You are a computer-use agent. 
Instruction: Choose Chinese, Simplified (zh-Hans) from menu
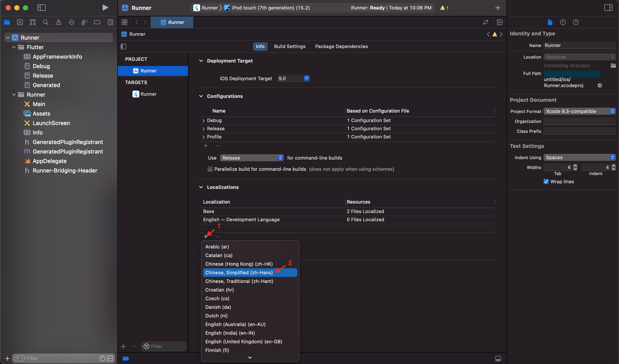coord(250,273)
